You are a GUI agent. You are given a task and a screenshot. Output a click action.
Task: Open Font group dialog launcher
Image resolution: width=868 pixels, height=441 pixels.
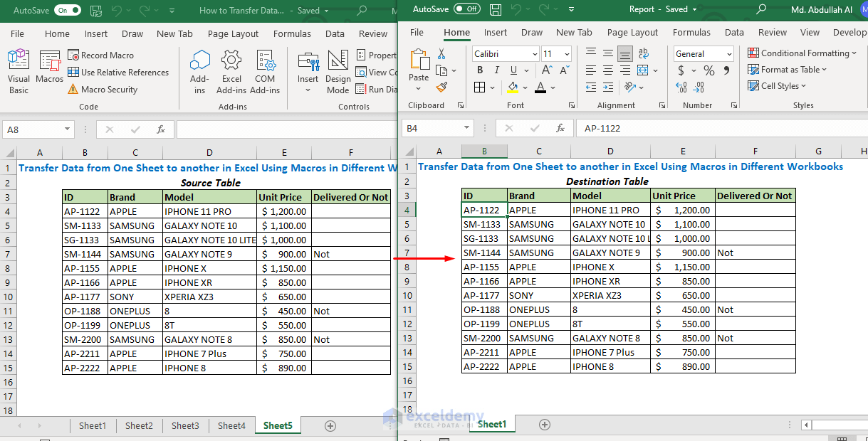pyautogui.click(x=572, y=105)
